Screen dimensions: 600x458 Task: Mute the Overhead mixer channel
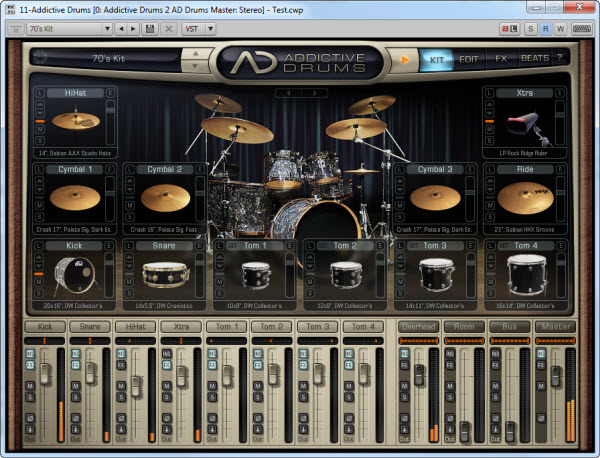click(x=404, y=386)
